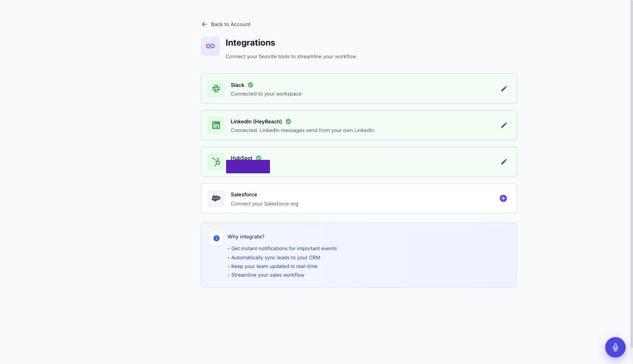Add the Salesforce integration
Screen dimensions: 633x364
[x=503, y=199]
